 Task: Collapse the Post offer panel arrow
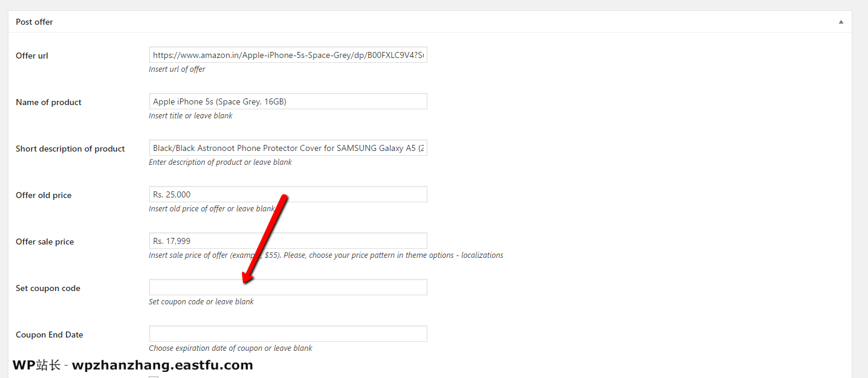pyautogui.click(x=841, y=22)
